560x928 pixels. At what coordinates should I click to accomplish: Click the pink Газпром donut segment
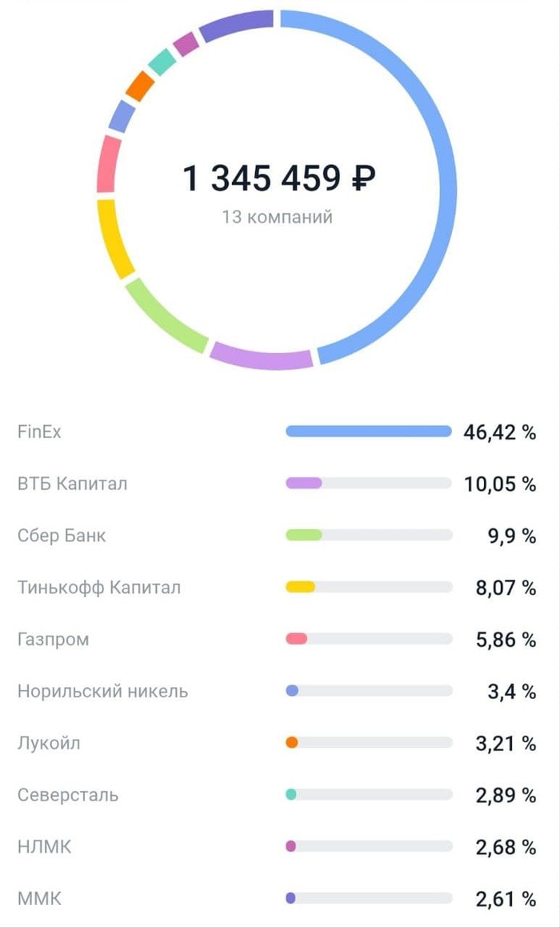[x=108, y=164]
